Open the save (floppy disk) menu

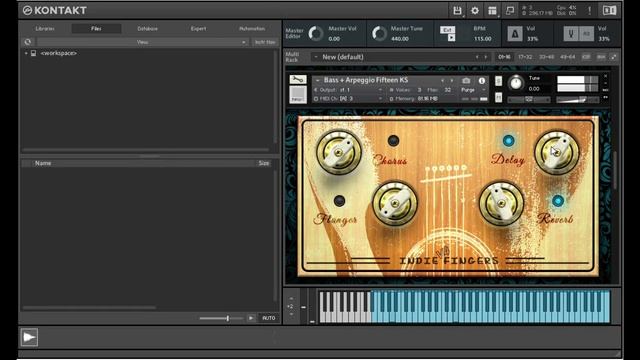tap(457, 11)
